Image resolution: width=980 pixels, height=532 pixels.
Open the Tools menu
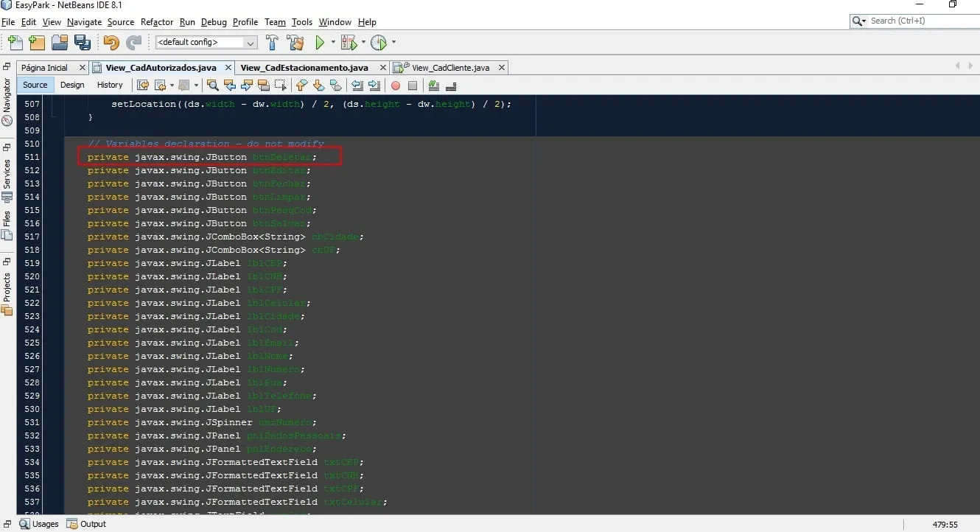pos(302,22)
